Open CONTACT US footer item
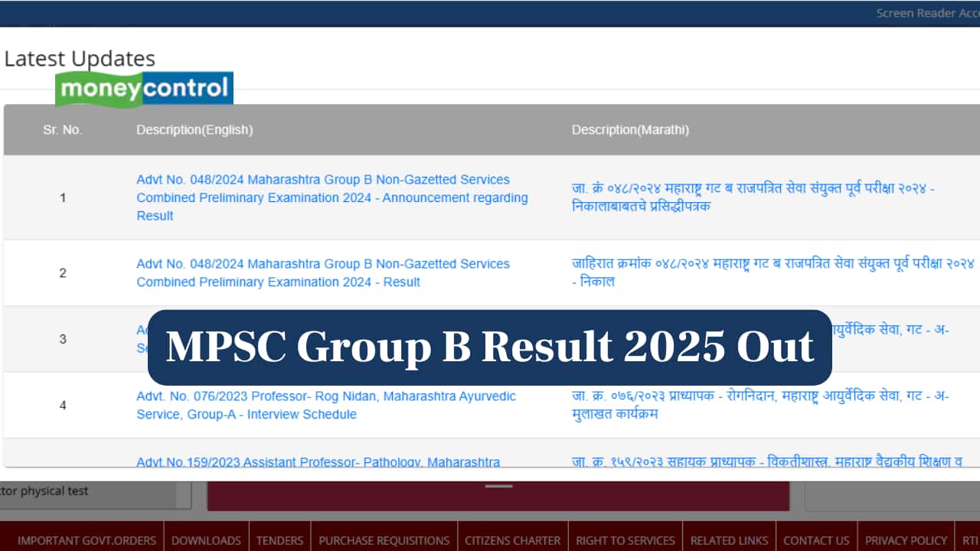 tap(816, 540)
